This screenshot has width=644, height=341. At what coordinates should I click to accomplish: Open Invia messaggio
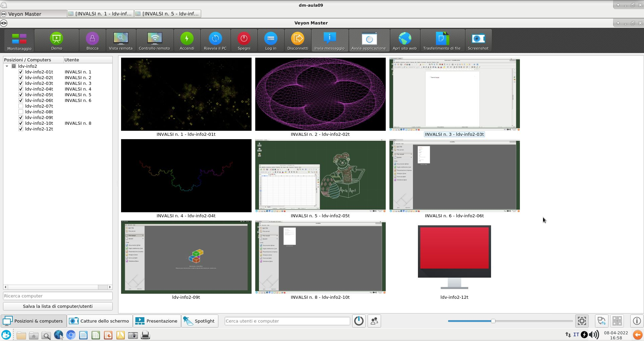pos(329,41)
